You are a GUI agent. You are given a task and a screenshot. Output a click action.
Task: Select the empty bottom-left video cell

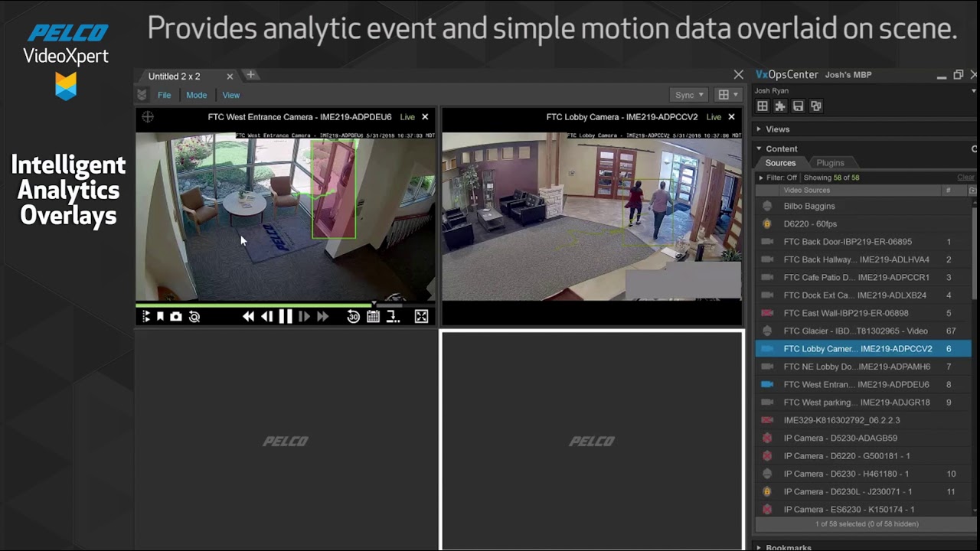tap(286, 440)
